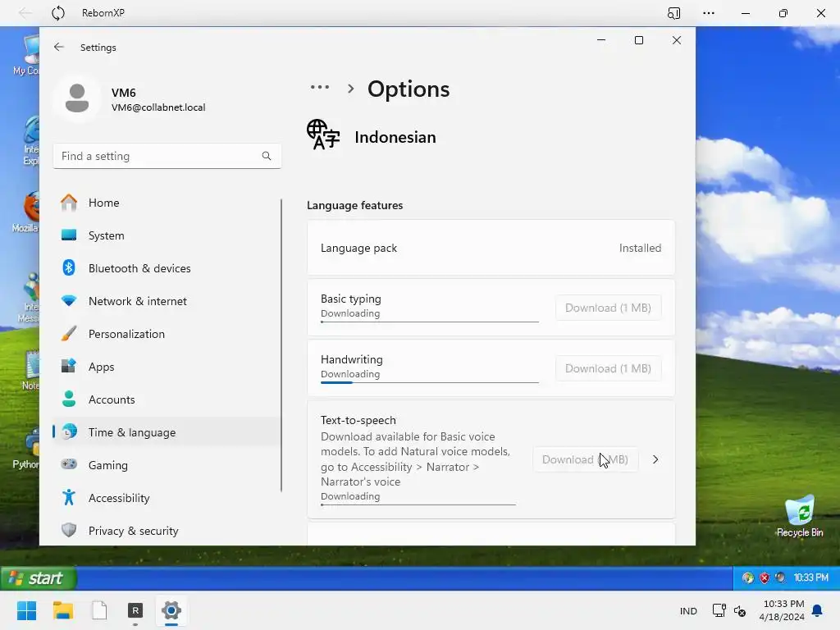Click the Settings back arrow
Image resolution: width=840 pixels, height=630 pixels.
[x=59, y=47]
